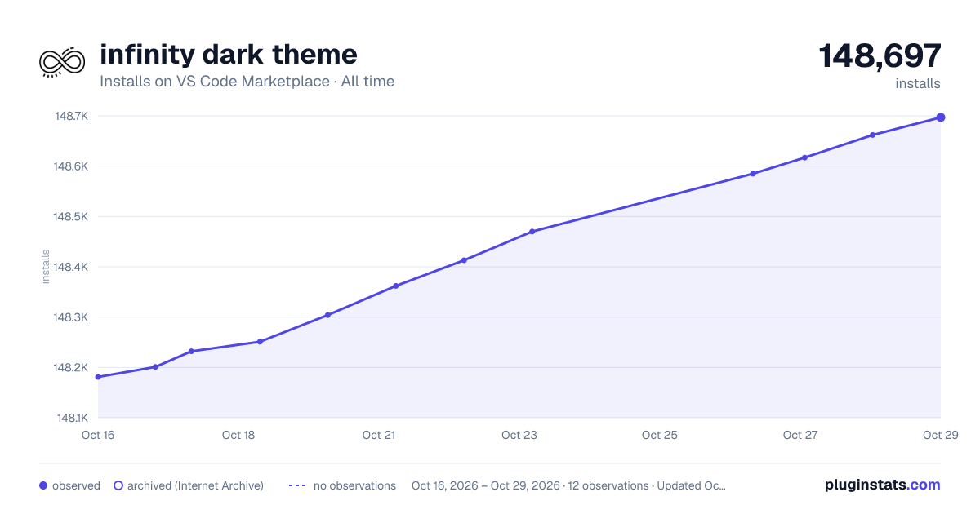Click the Oct 16 first data point
Image resolution: width=980 pixels, height=514 pixels.
click(x=98, y=377)
